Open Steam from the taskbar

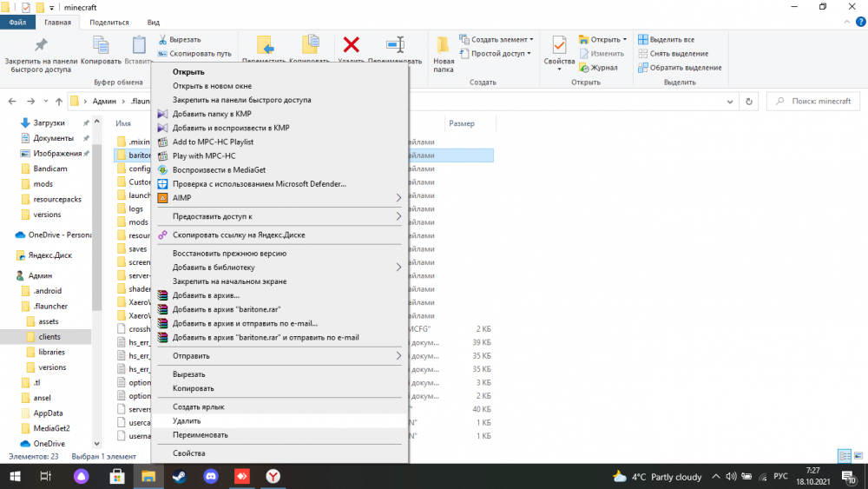tap(180, 476)
